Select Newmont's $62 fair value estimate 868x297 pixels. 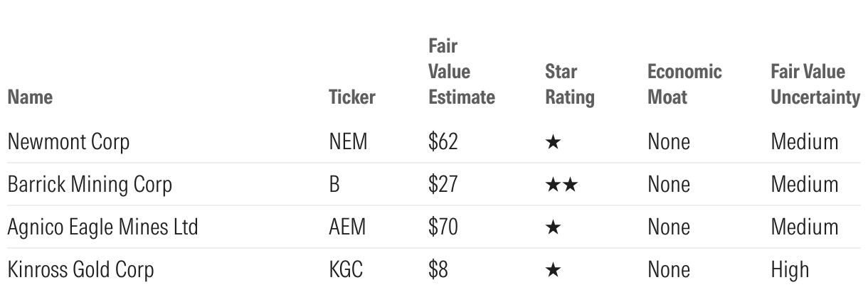tap(443, 142)
